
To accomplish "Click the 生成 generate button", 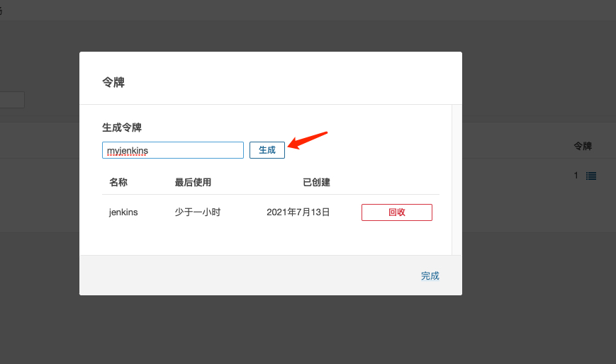I will (267, 150).
